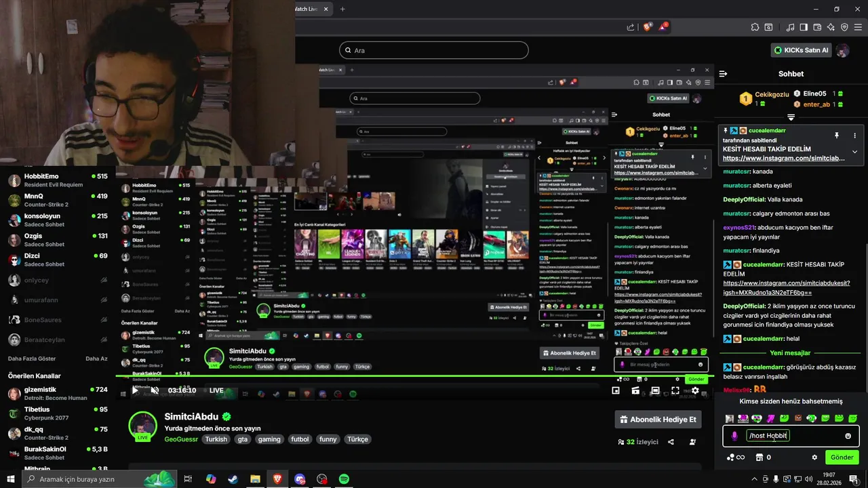The width and height of the screenshot is (868, 488).
Task: Open SimitciAbdu channel avatar
Action: coord(143,426)
